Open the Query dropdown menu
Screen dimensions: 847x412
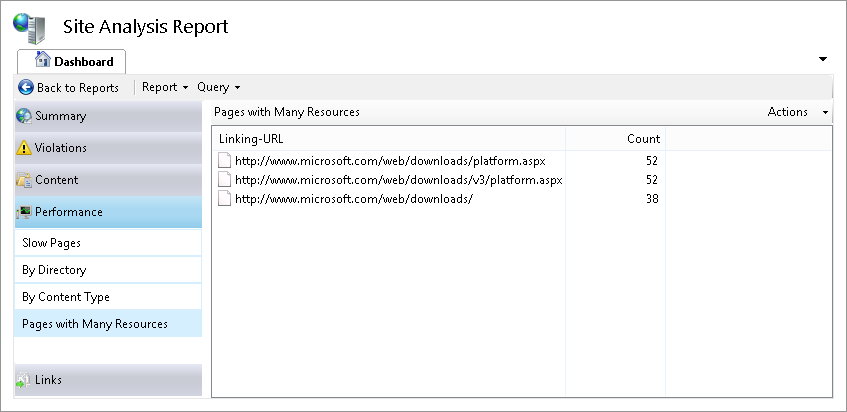219,88
